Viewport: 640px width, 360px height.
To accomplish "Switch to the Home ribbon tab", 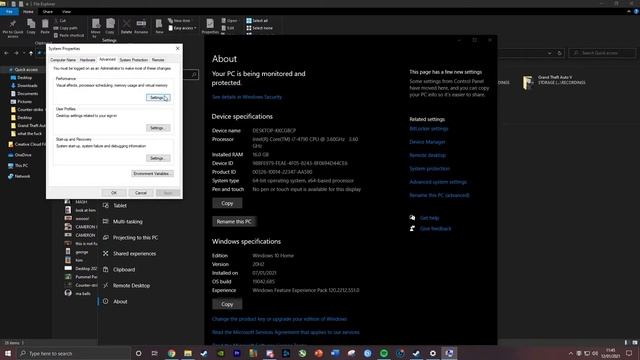I will (28, 12).
